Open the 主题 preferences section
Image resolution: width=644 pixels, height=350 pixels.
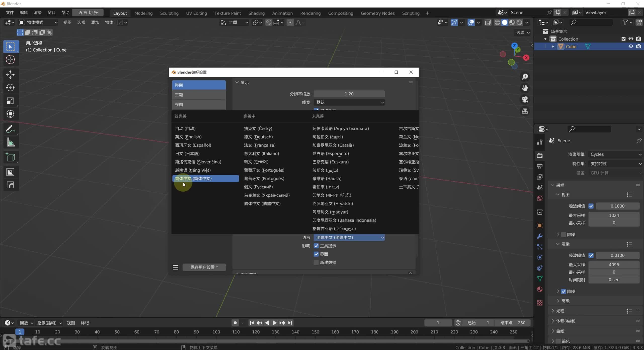(x=199, y=95)
